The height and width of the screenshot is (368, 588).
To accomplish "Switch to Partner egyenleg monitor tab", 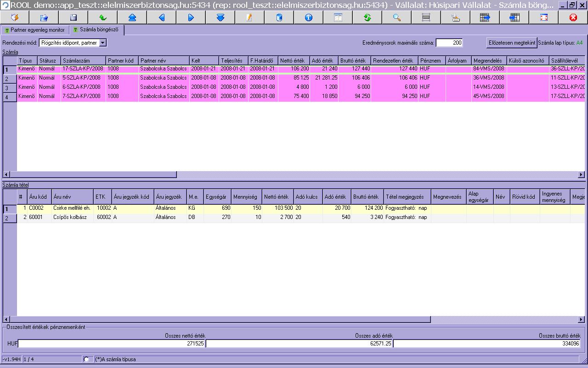I will pos(35,30).
